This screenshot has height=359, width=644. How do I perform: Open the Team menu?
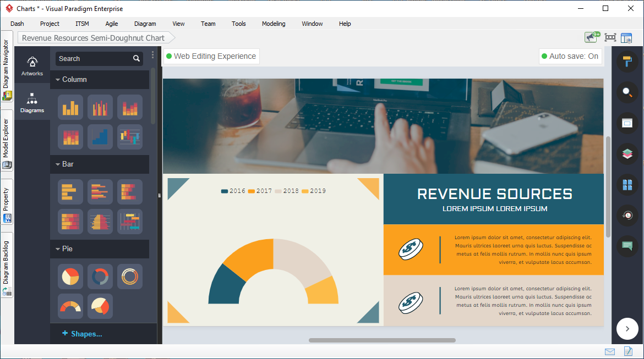pyautogui.click(x=208, y=24)
